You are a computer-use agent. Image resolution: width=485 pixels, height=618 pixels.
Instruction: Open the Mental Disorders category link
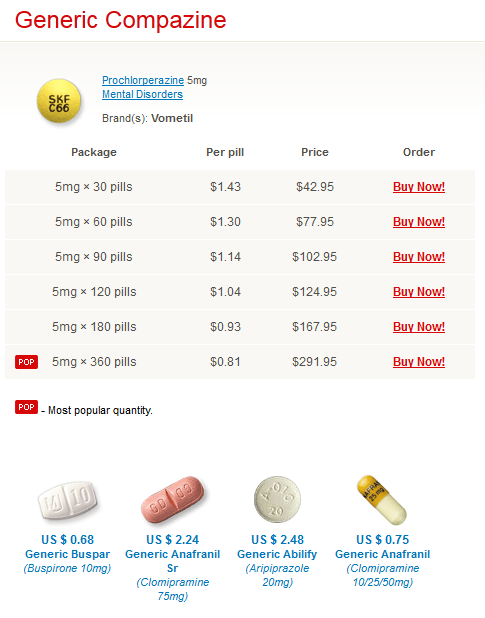click(x=142, y=95)
